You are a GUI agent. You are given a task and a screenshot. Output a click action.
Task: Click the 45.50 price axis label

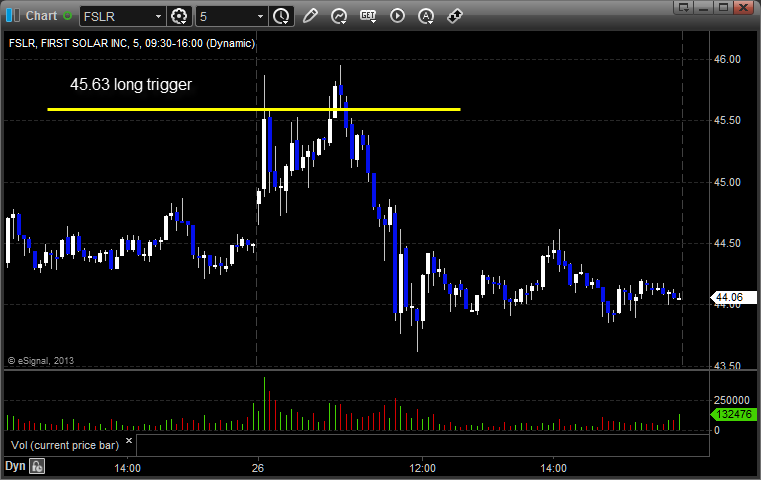coord(727,120)
